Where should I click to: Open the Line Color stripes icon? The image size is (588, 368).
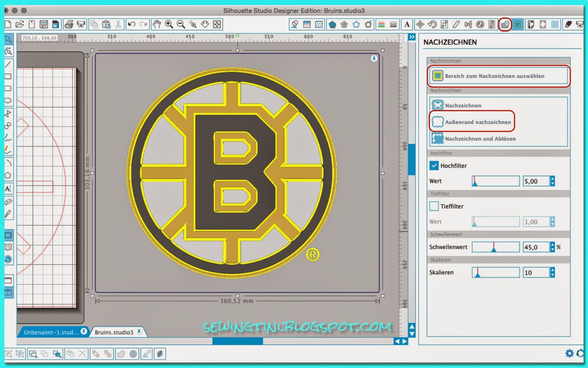pyautogui.click(x=381, y=24)
